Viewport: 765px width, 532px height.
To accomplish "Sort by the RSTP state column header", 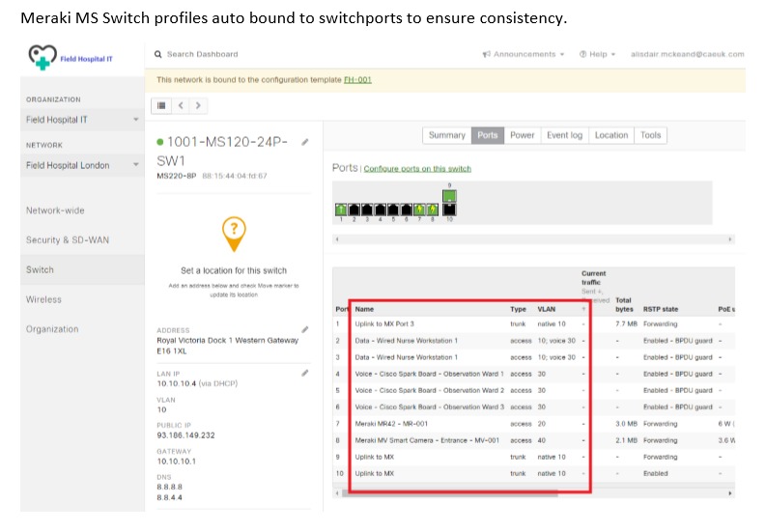I will pos(661,309).
